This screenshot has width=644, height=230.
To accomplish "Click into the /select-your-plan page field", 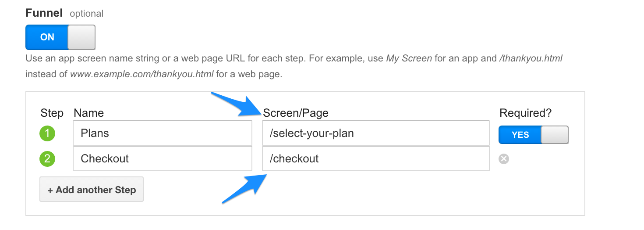I will (375, 133).
